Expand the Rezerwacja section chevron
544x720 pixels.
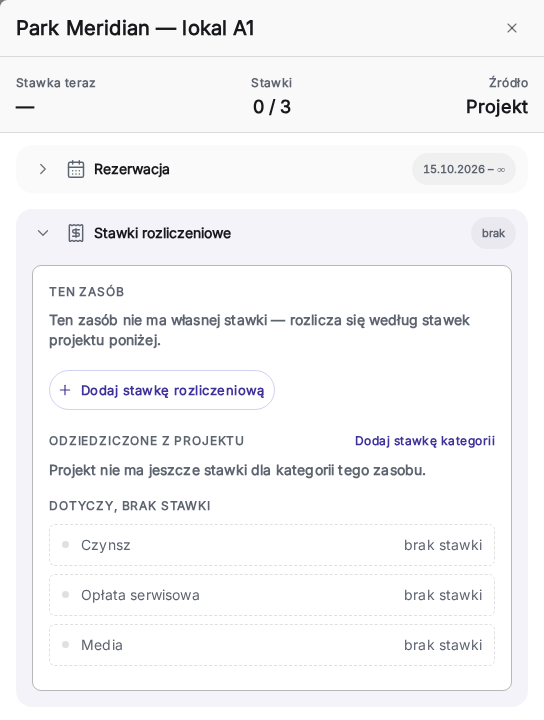43,169
